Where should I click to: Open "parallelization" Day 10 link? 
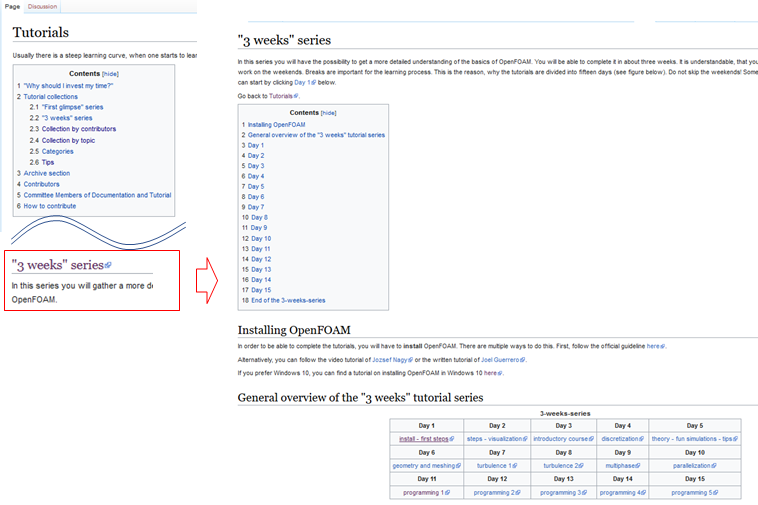click(x=692, y=466)
